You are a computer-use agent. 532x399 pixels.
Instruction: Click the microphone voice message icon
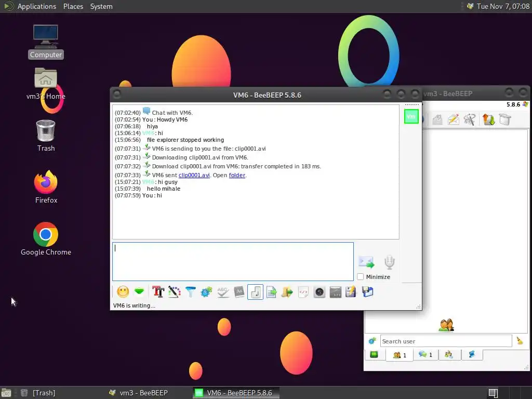tap(390, 262)
